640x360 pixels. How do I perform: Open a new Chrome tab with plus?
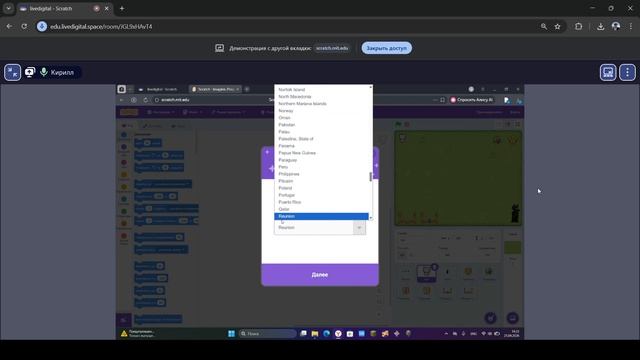click(122, 8)
